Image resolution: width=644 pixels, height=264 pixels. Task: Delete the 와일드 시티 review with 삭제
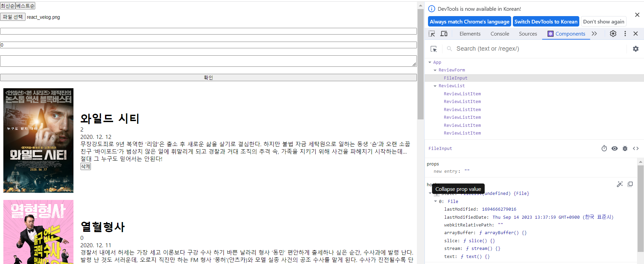(x=86, y=166)
